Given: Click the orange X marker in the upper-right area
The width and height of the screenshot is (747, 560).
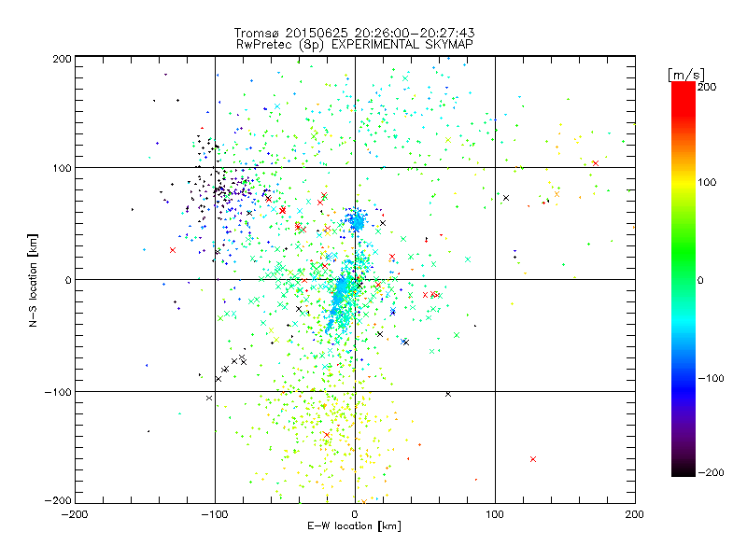Looking at the screenshot, I should tap(557, 194).
